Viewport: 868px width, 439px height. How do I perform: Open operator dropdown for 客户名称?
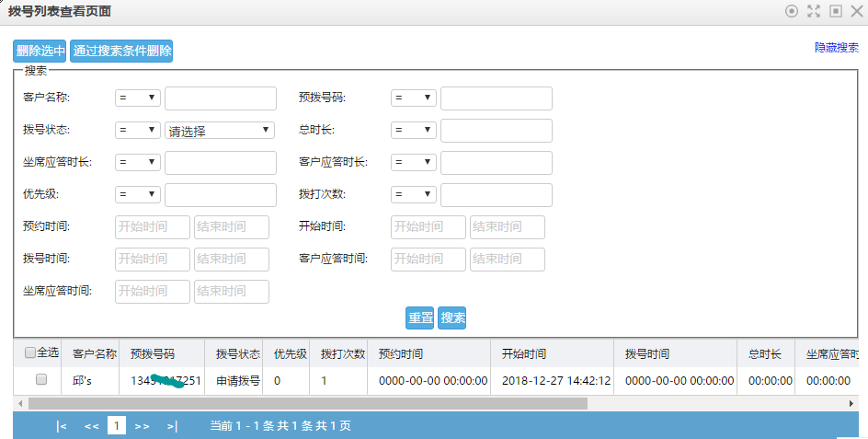pyautogui.click(x=138, y=98)
